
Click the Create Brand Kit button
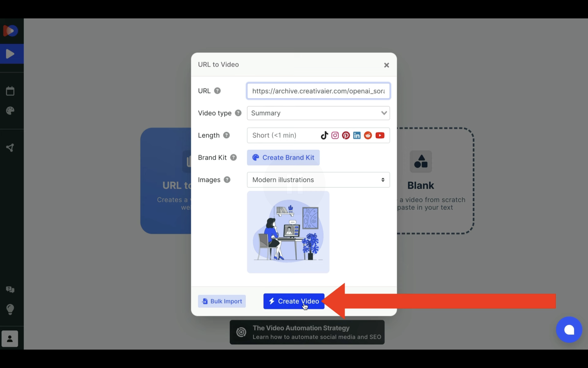coord(283,157)
